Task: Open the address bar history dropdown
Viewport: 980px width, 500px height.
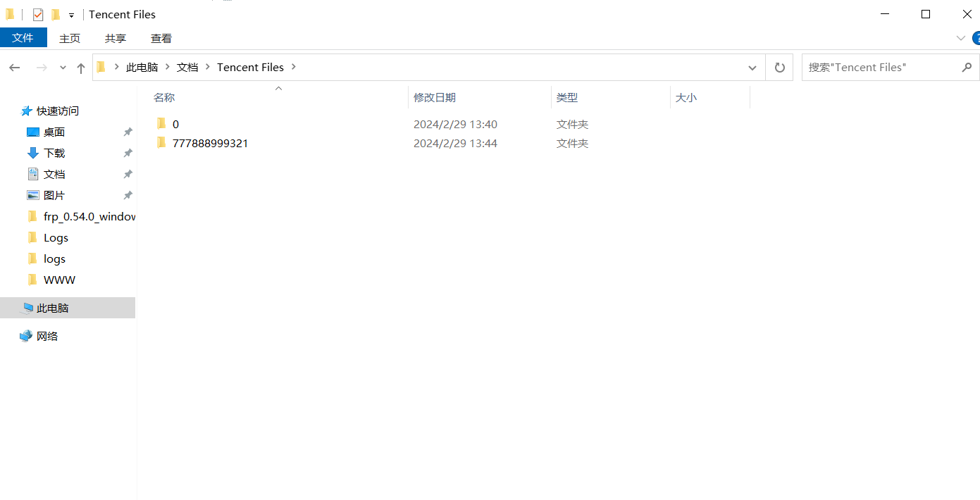Action: point(752,68)
